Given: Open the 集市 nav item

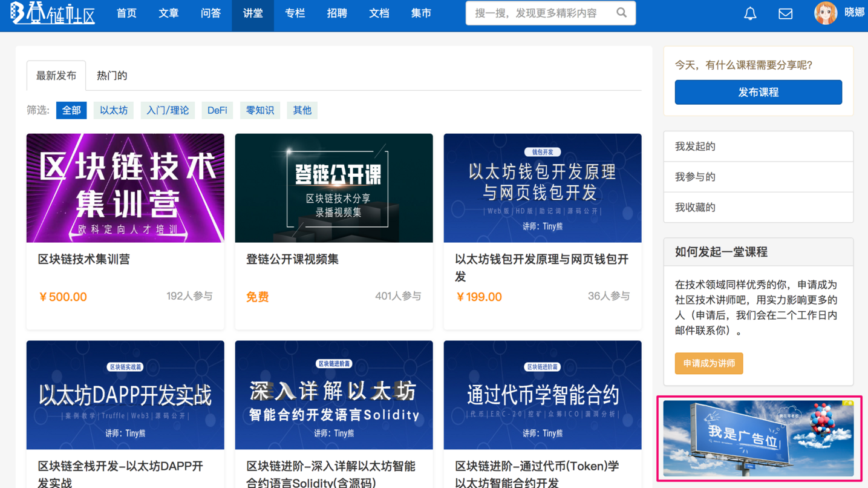Looking at the screenshot, I should click(x=421, y=13).
